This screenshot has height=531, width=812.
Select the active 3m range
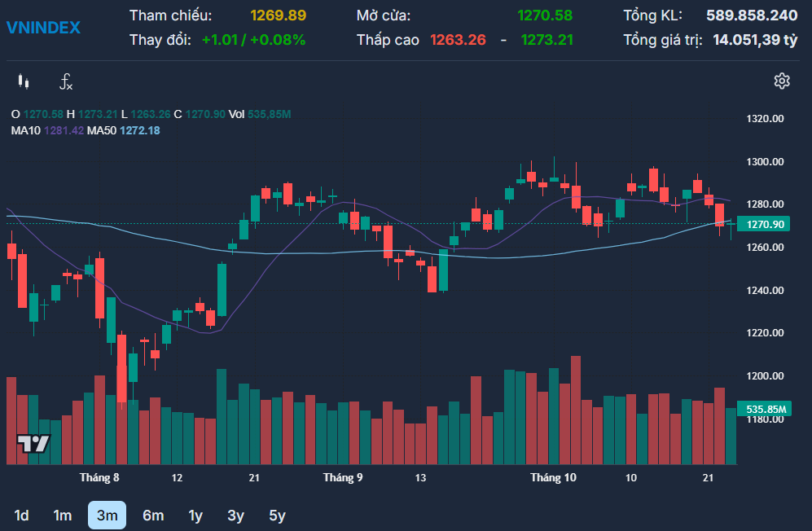pos(107,516)
